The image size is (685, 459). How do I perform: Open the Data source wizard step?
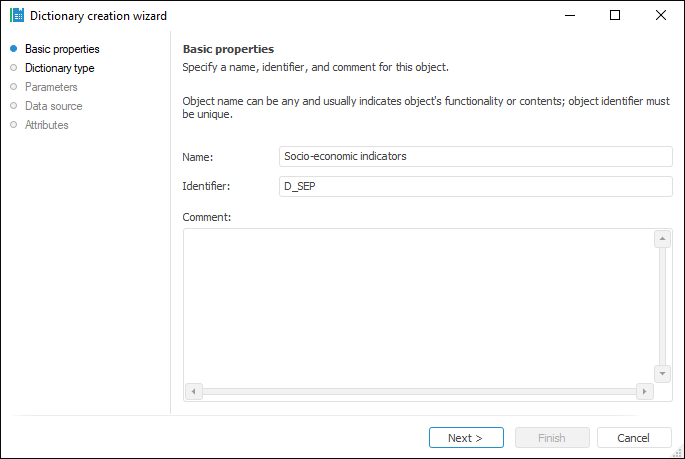click(x=53, y=106)
